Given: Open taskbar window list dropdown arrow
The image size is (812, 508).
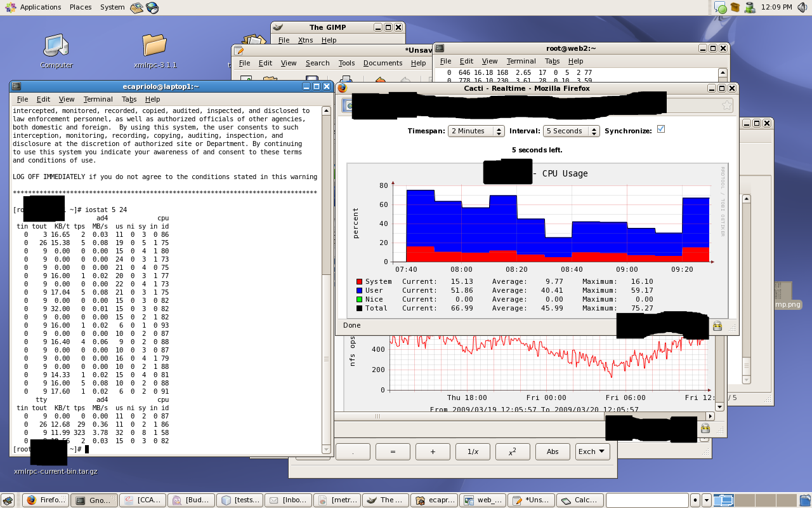Looking at the screenshot, I should pyautogui.click(x=707, y=500).
